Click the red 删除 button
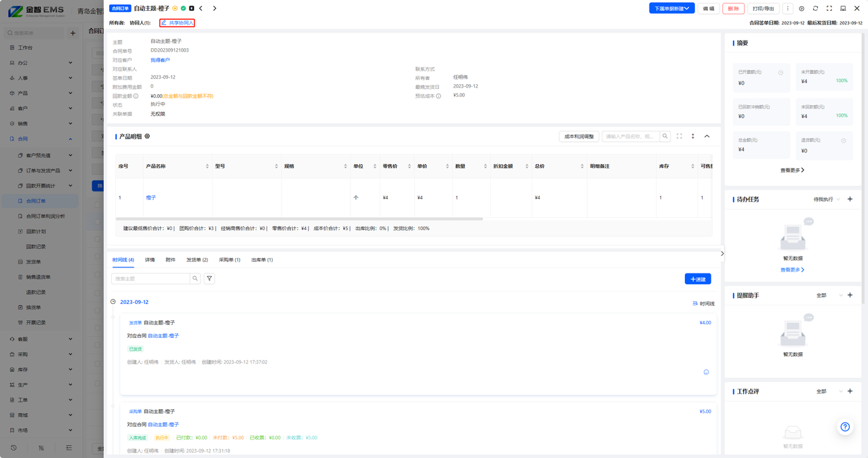 click(733, 9)
